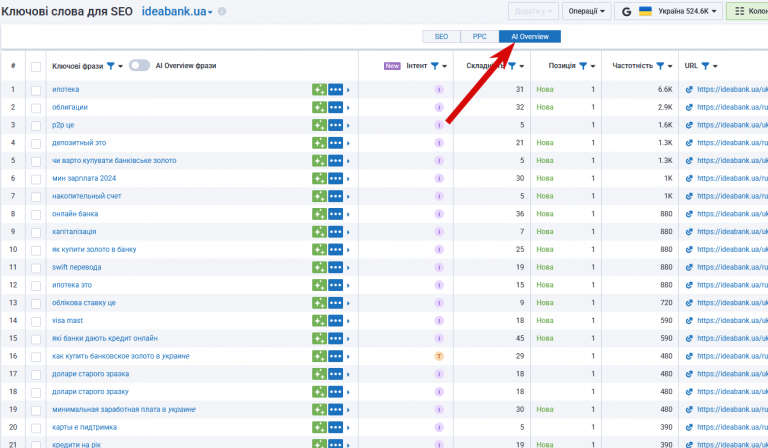
Task: Click Додати у button
Action: [533, 11]
